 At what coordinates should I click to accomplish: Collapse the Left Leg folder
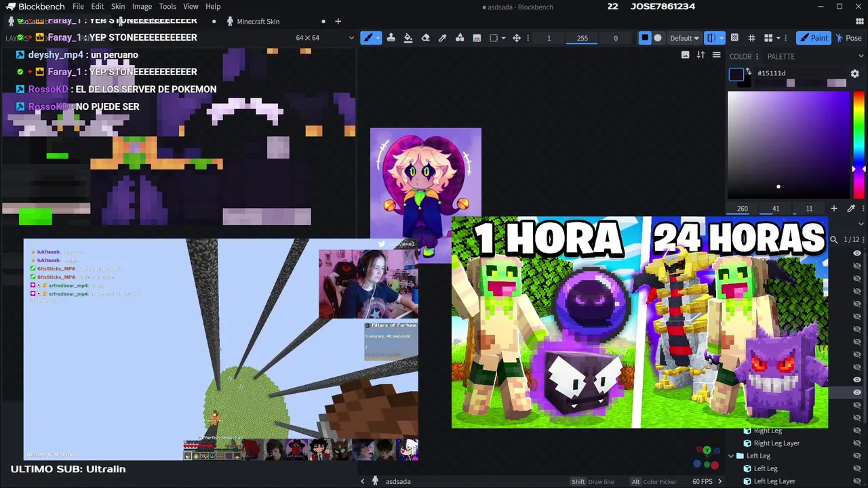(x=731, y=456)
